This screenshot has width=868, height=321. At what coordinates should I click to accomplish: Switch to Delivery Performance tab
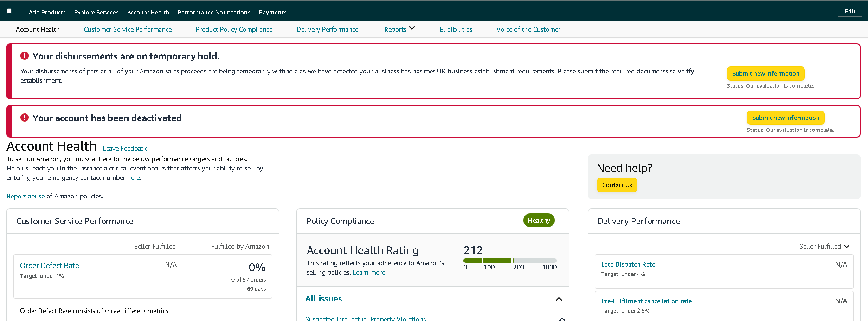328,29
